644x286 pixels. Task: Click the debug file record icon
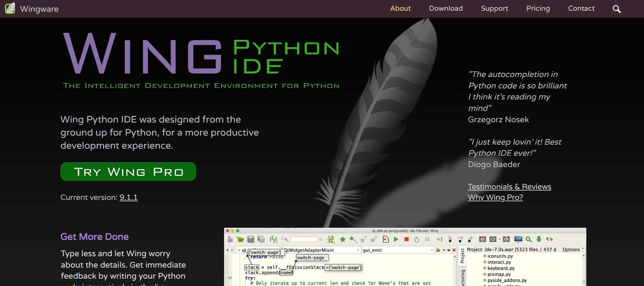click(x=386, y=239)
